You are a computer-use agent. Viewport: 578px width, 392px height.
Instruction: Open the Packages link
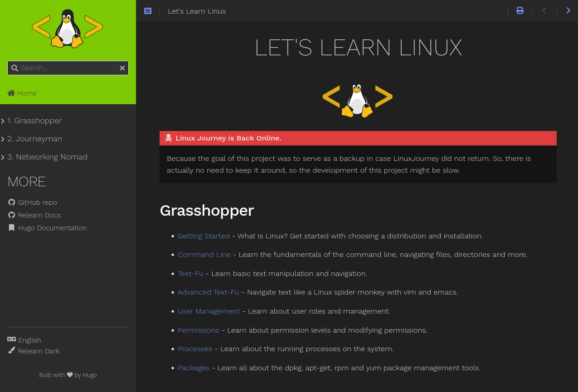pyautogui.click(x=194, y=368)
